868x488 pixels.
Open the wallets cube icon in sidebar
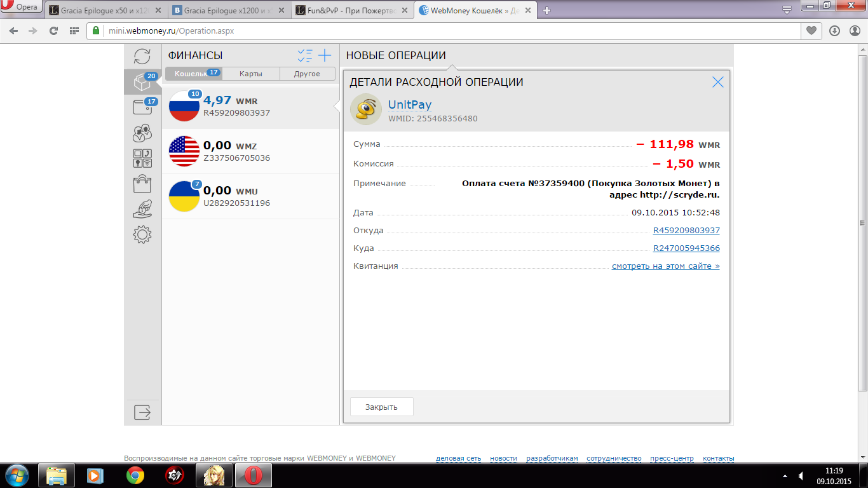pos(142,82)
